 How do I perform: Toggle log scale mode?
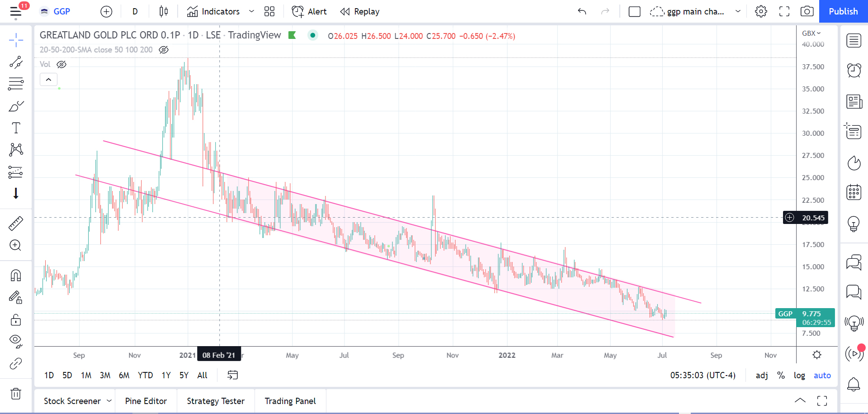click(799, 375)
